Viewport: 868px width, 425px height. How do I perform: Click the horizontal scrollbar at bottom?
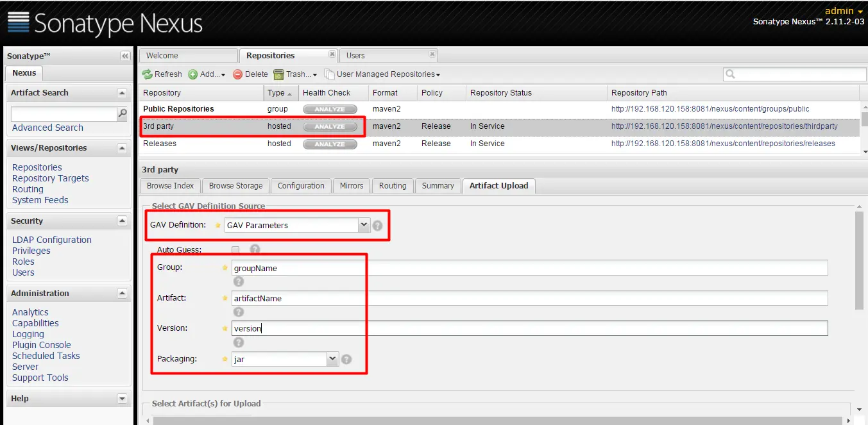click(497, 421)
